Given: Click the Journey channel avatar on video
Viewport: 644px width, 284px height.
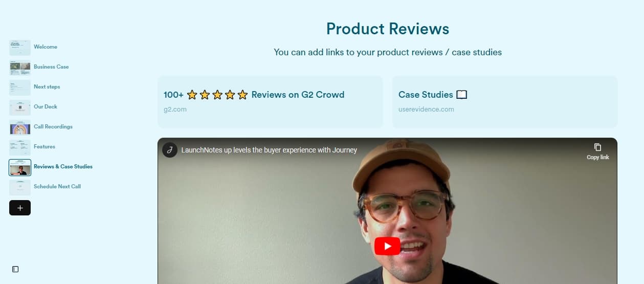Looking at the screenshot, I should (x=170, y=150).
